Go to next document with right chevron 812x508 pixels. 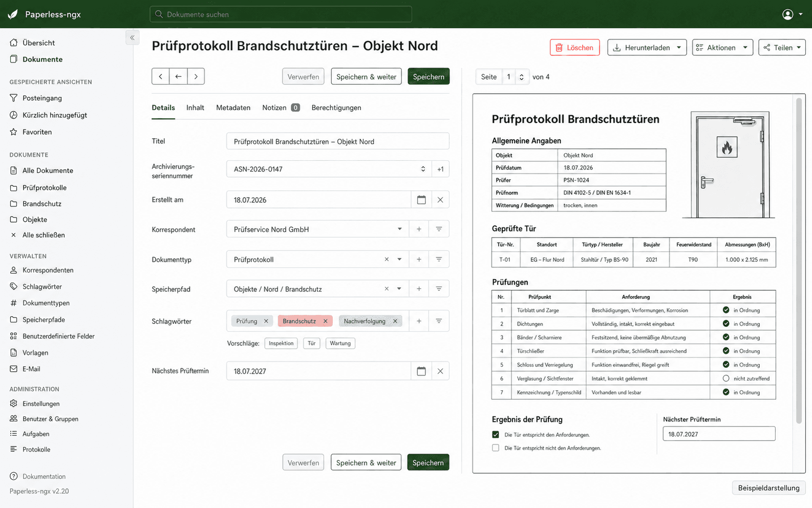point(196,76)
